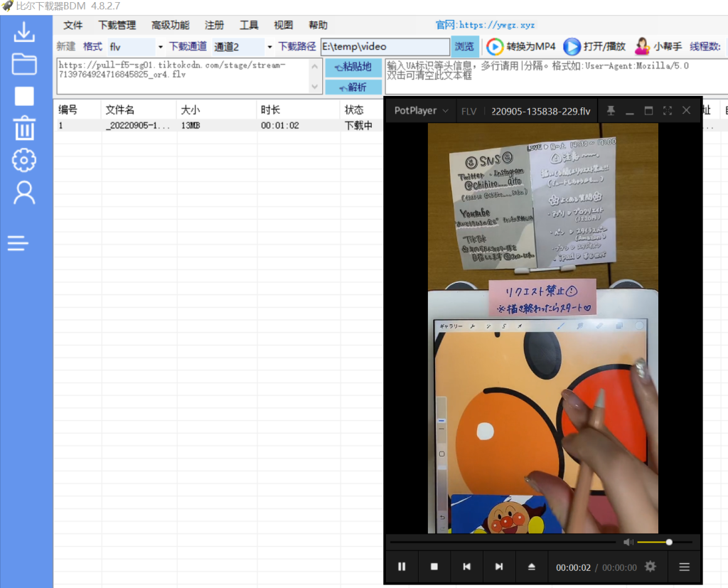Open settings gear in blue sidebar

pyautogui.click(x=24, y=160)
